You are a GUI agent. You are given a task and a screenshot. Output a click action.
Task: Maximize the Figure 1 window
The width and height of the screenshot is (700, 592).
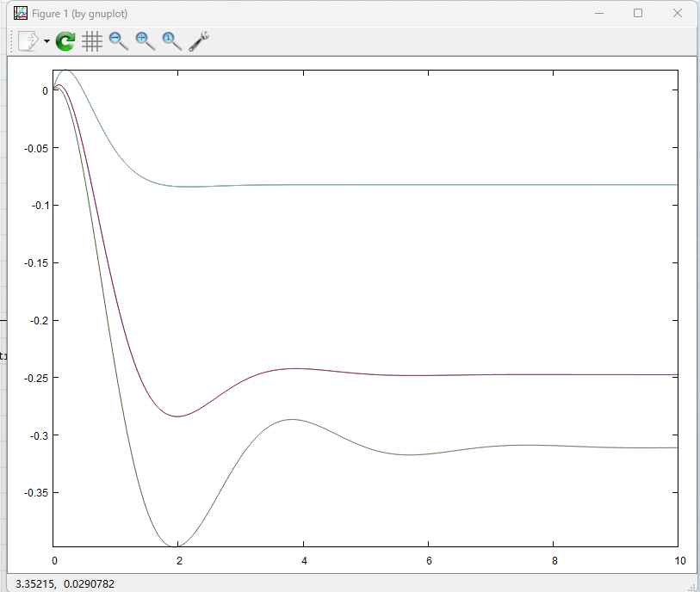(x=638, y=13)
